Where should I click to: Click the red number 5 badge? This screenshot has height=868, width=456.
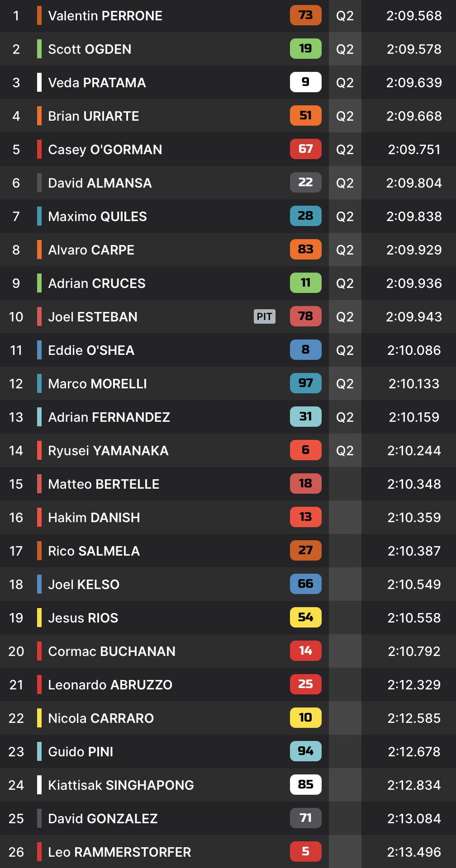[305, 852]
